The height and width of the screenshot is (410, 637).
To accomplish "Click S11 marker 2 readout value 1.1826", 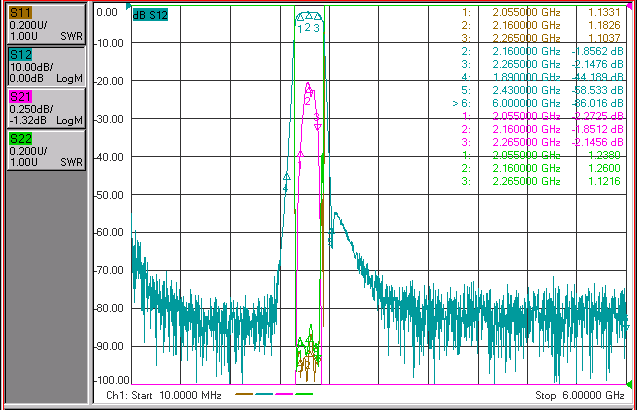I will (604, 25).
